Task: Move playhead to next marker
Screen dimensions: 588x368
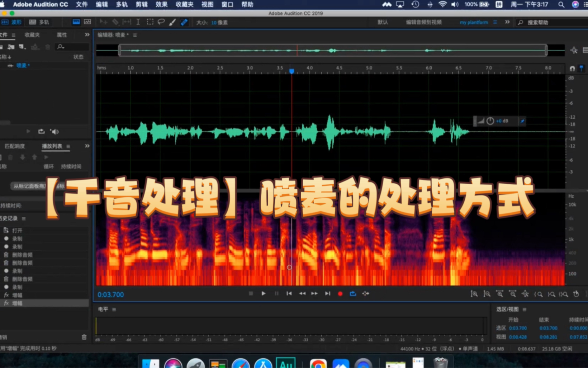Action: pyautogui.click(x=327, y=293)
